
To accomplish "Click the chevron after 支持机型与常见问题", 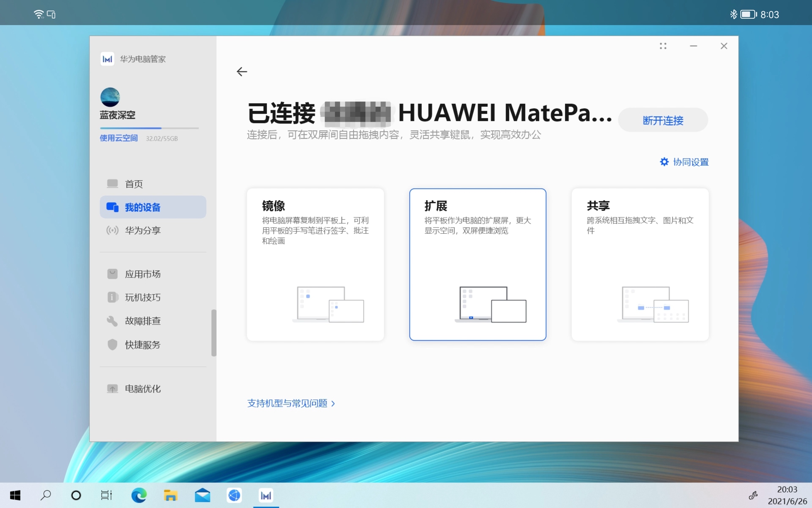I will 333,404.
